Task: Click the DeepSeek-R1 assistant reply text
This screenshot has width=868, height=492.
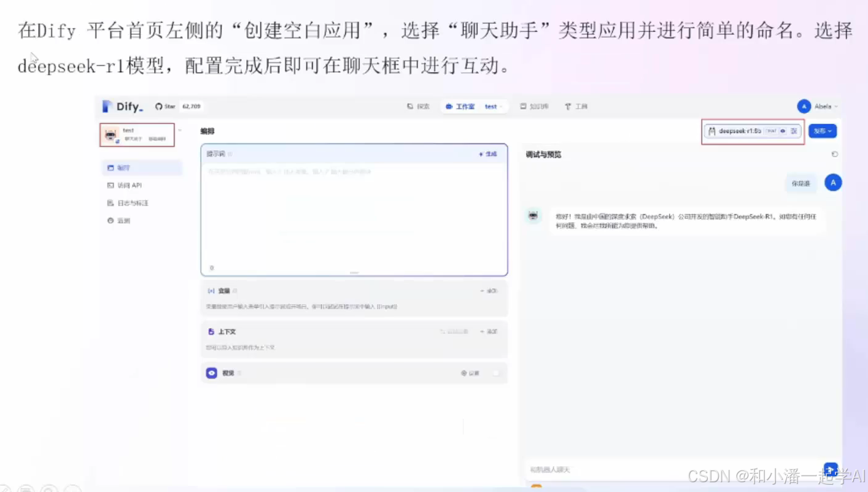Action: (x=686, y=221)
